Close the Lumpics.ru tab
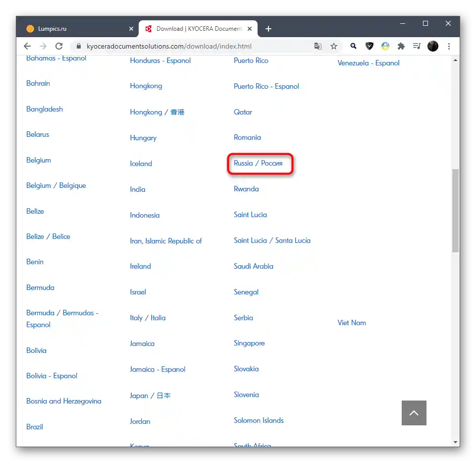Viewport: 476px width, 463px height. pos(131,29)
